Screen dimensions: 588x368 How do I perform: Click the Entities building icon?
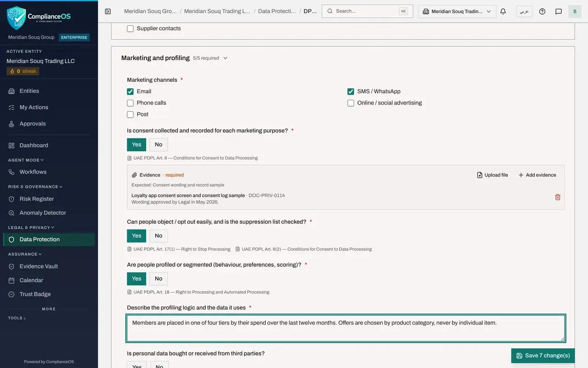11,91
